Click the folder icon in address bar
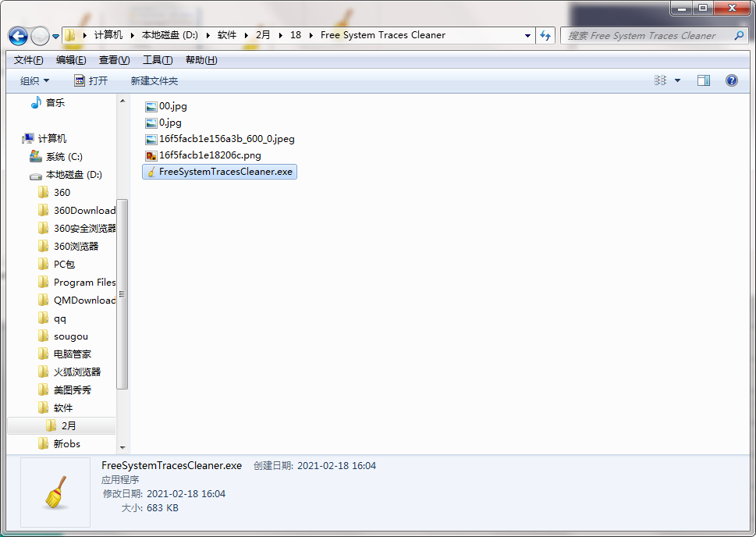 pyautogui.click(x=70, y=35)
